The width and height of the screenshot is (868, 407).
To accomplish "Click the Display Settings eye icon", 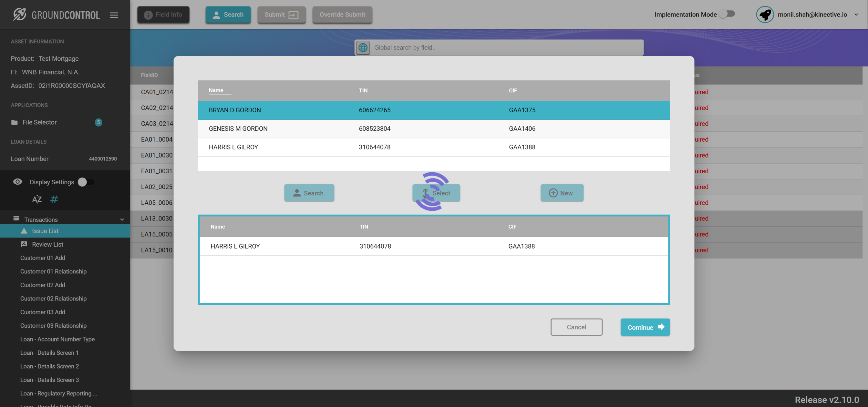I will (x=17, y=182).
